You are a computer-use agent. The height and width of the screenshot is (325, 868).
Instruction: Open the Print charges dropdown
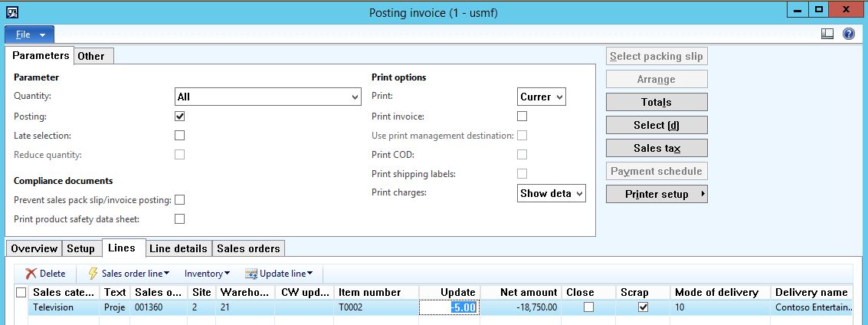tap(552, 193)
